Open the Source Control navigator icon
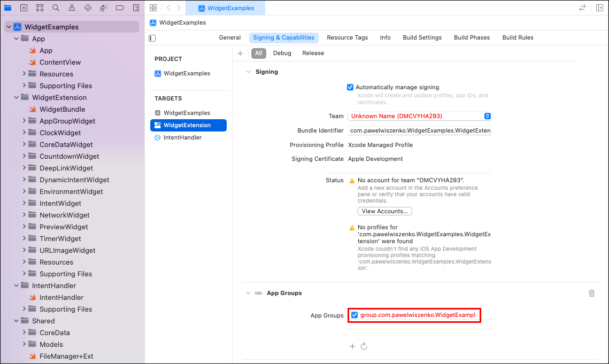Image resolution: width=609 pixels, height=364 pixels. coord(24,8)
